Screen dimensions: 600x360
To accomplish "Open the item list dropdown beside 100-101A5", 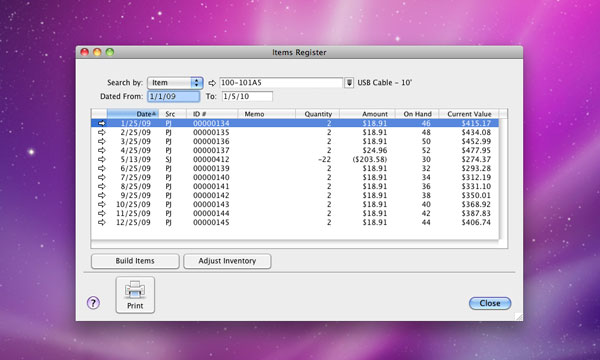I will coord(349,83).
